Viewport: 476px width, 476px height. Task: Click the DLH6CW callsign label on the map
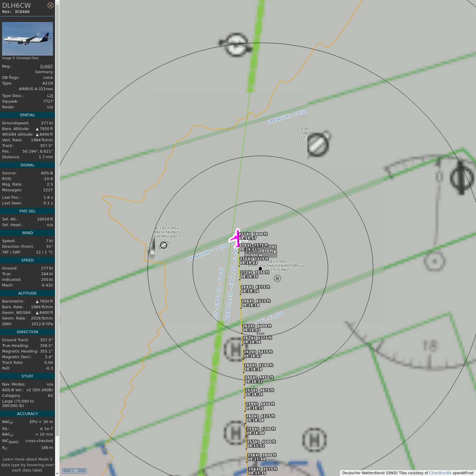tap(254, 255)
